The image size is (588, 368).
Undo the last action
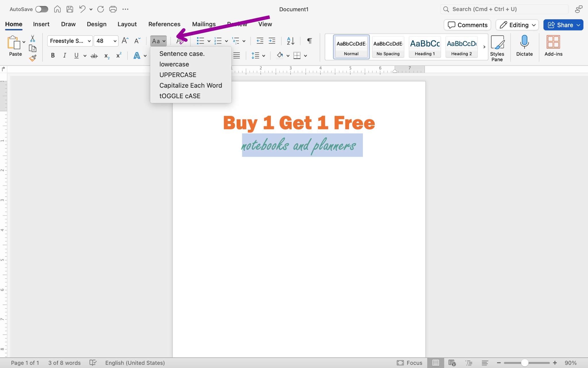click(x=82, y=9)
